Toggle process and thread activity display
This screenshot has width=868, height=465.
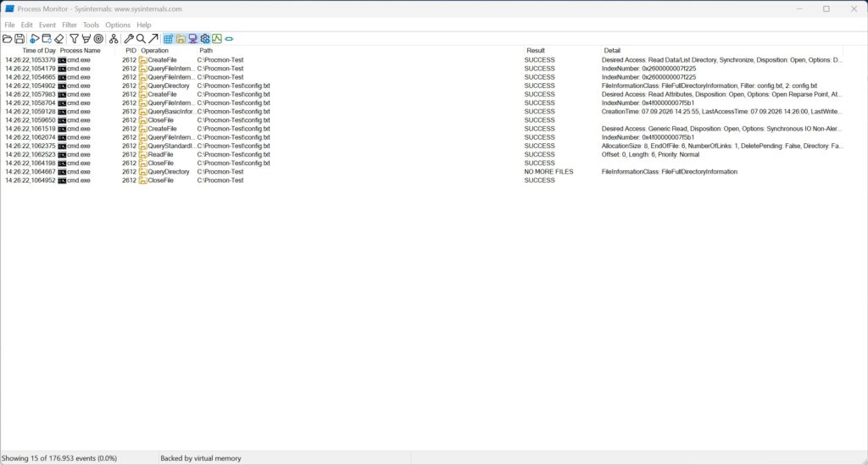click(x=205, y=39)
